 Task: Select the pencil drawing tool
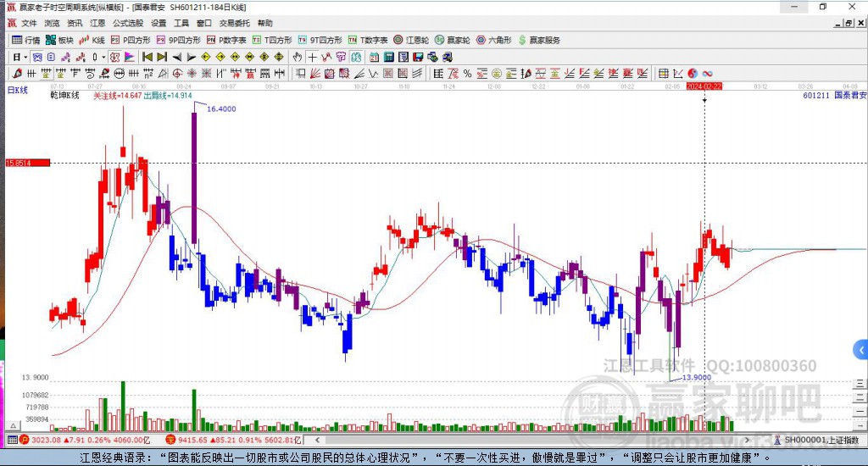pos(17,73)
